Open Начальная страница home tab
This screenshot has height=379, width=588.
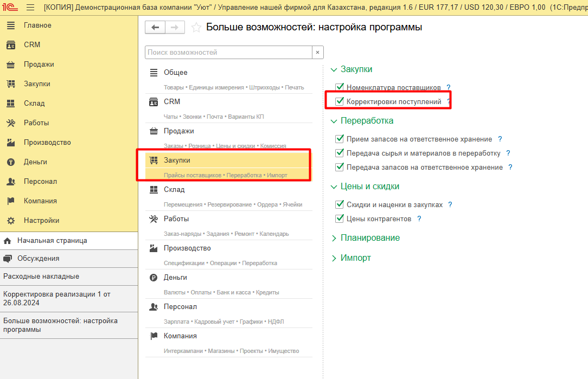point(52,241)
